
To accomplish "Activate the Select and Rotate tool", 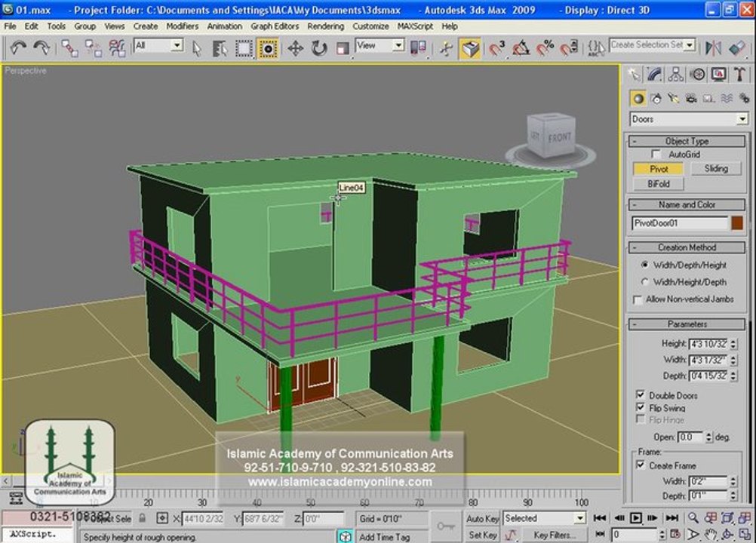I will (318, 48).
